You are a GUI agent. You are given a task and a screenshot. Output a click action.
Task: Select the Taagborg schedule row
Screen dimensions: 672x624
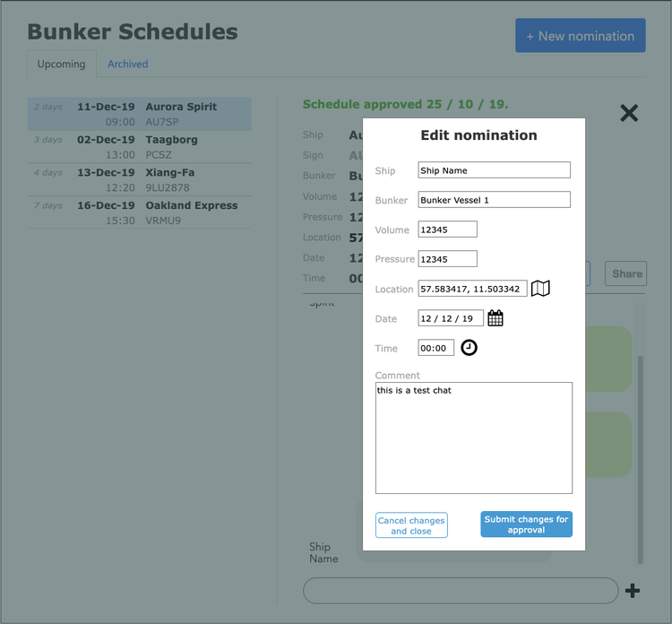coord(139,147)
